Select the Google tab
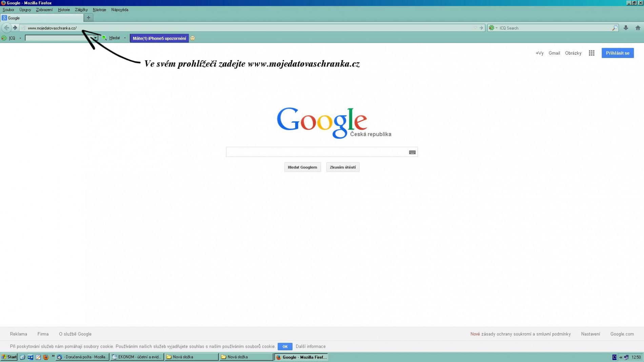 click(x=42, y=18)
